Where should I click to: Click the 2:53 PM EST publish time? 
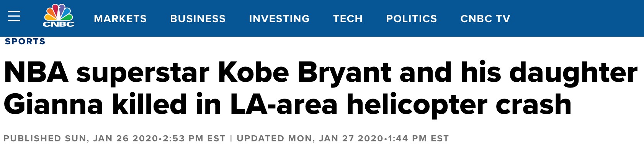coord(194,138)
